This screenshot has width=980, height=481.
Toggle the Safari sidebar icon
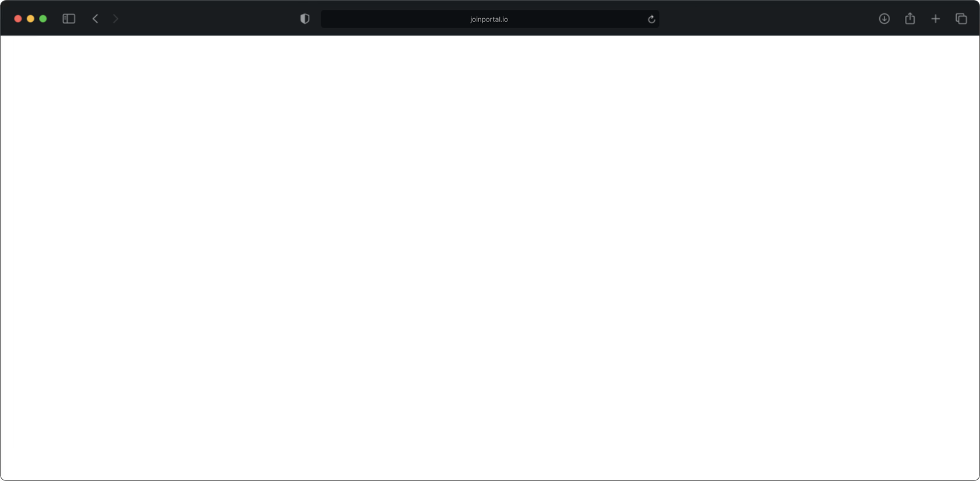(x=69, y=19)
